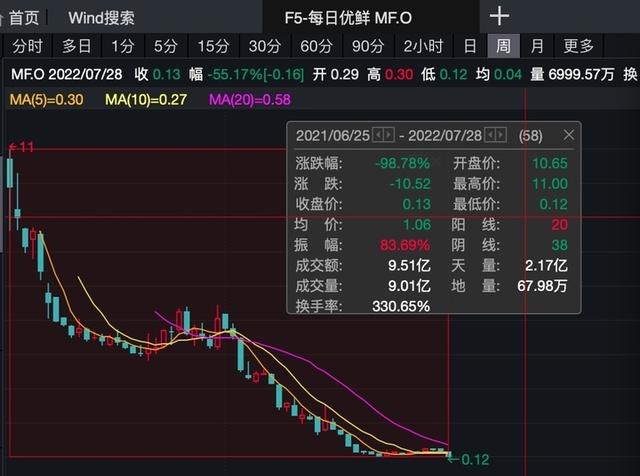
Task: Click the 1.06 均价 value
Action: pyautogui.click(x=417, y=225)
